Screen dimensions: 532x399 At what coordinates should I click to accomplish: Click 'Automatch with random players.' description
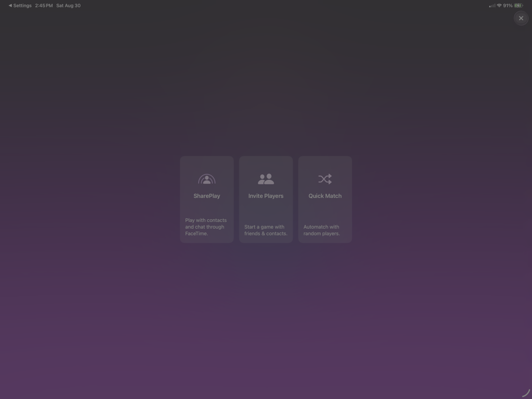(x=321, y=230)
